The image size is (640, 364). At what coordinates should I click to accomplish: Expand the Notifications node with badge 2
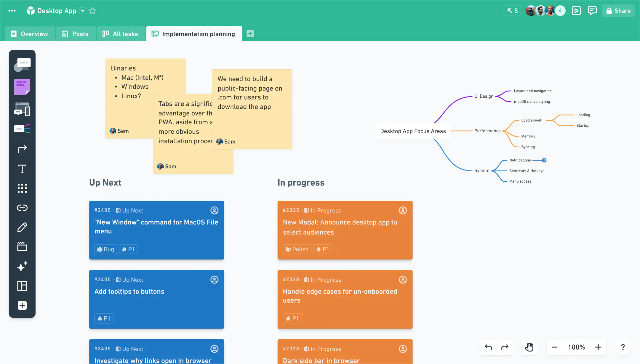point(544,160)
